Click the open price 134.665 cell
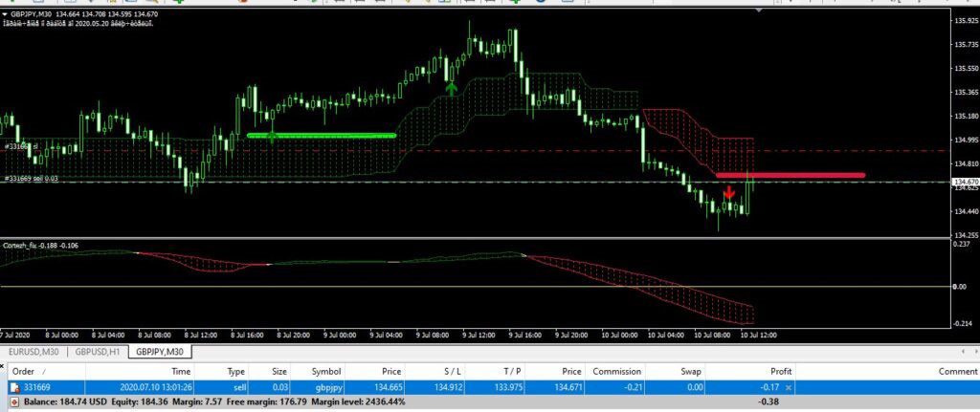The height and width of the screenshot is (412, 980). pyautogui.click(x=388, y=388)
